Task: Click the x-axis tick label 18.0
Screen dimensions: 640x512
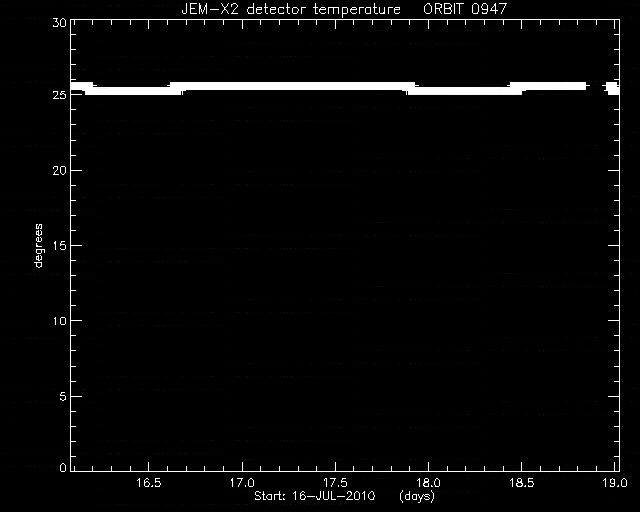Action: click(429, 483)
